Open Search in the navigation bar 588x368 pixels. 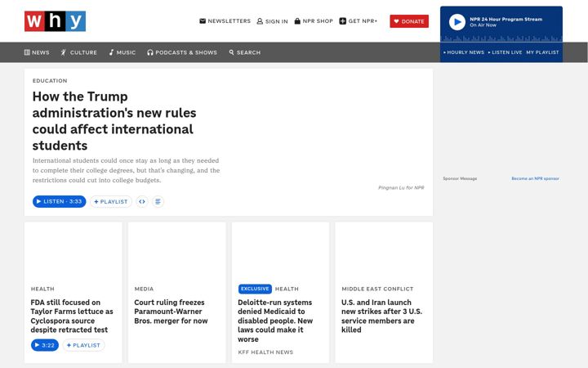click(x=244, y=52)
